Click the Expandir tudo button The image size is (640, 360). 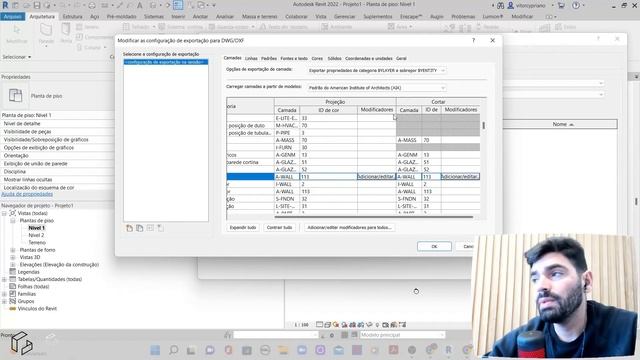(243, 227)
